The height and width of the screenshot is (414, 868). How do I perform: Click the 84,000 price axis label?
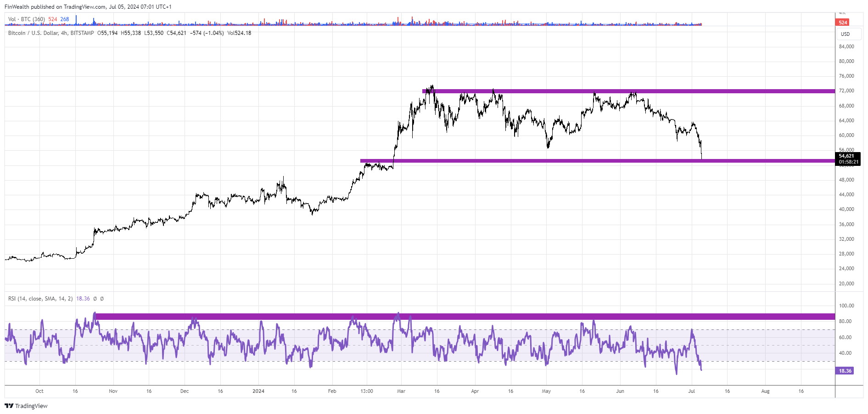click(x=846, y=46)
